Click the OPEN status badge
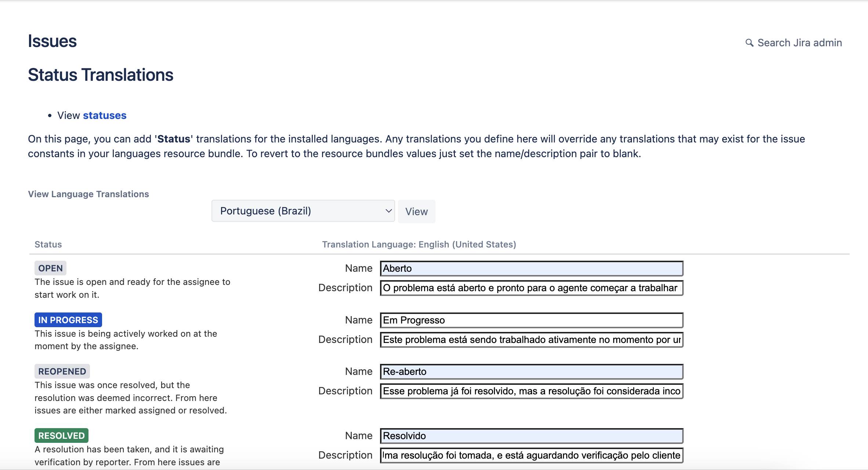The height and width of the screenshot is (470, 868). [50, 268]
